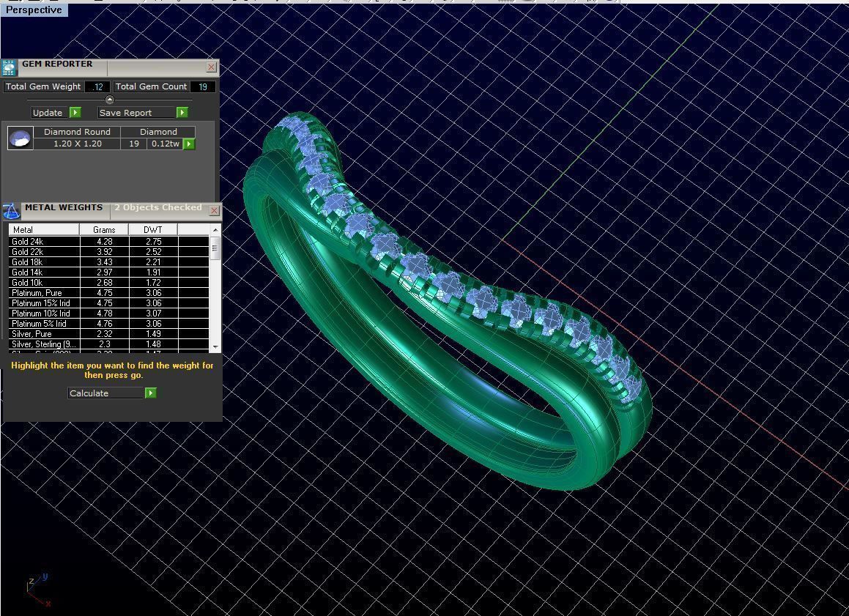This screenshot has width=849, height=616.
Task: Select the Gem Reporter title bar
Action: pyautogui.click(x=111, y=67)
